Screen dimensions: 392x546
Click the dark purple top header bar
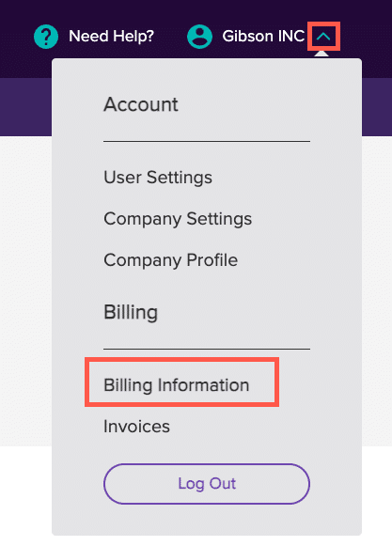[196, 10]
